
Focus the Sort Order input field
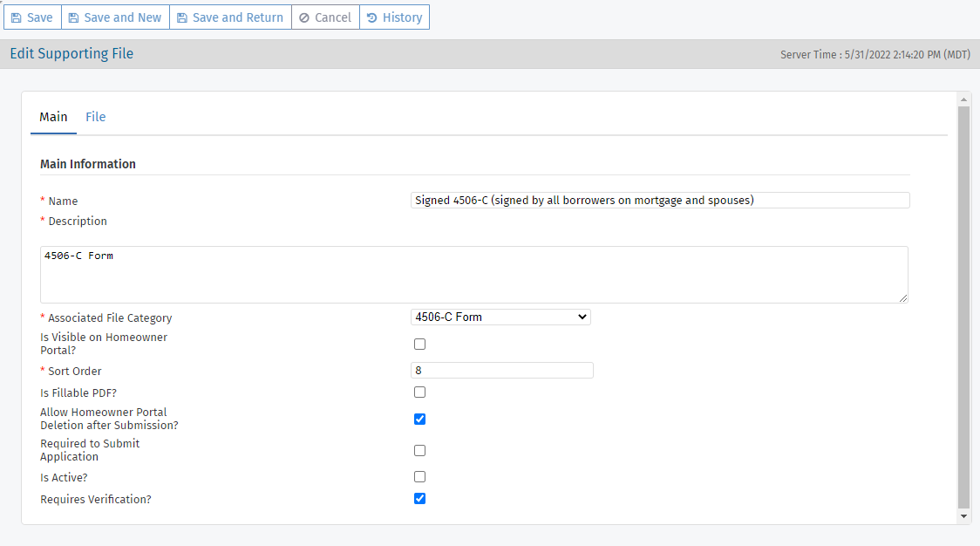click(501, 371)
